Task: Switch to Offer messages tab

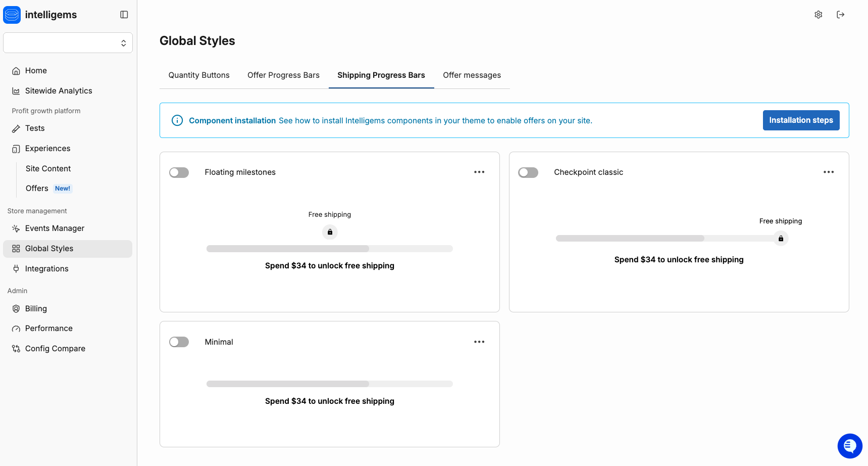Action: point(472,75)
